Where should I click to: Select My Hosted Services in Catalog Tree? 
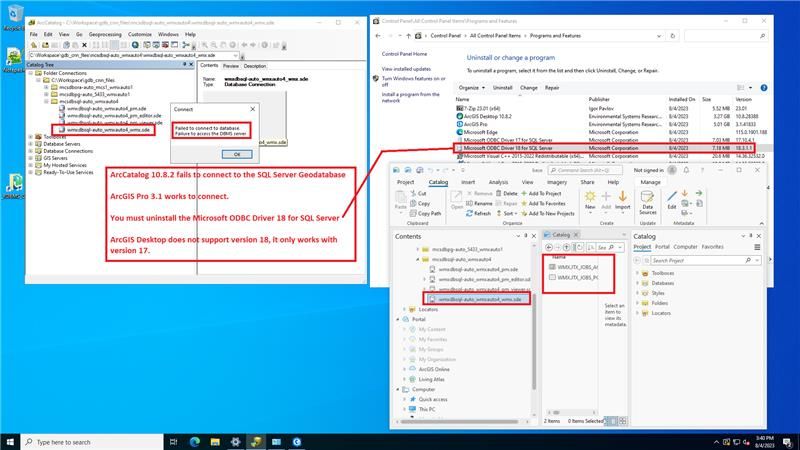[x=65, y=165]
